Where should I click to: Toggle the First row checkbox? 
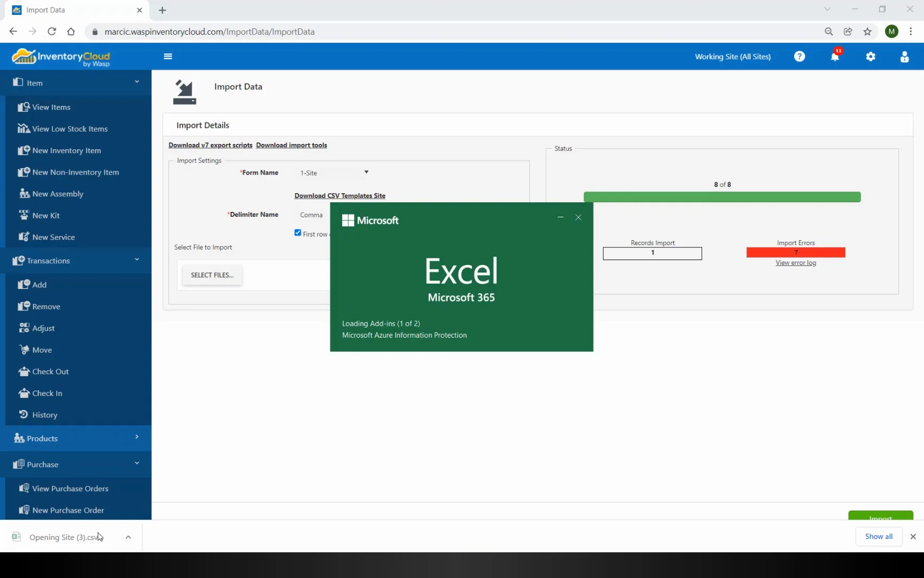click(298, 232)
